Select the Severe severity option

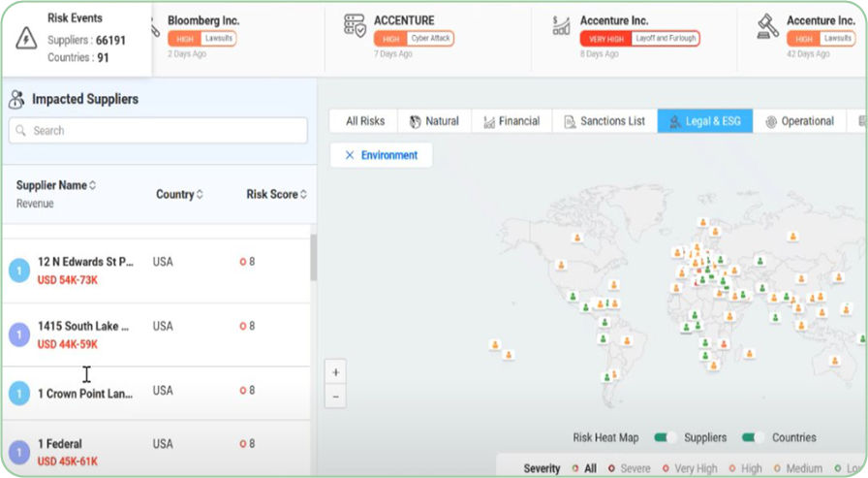click(x=630, y=468)
